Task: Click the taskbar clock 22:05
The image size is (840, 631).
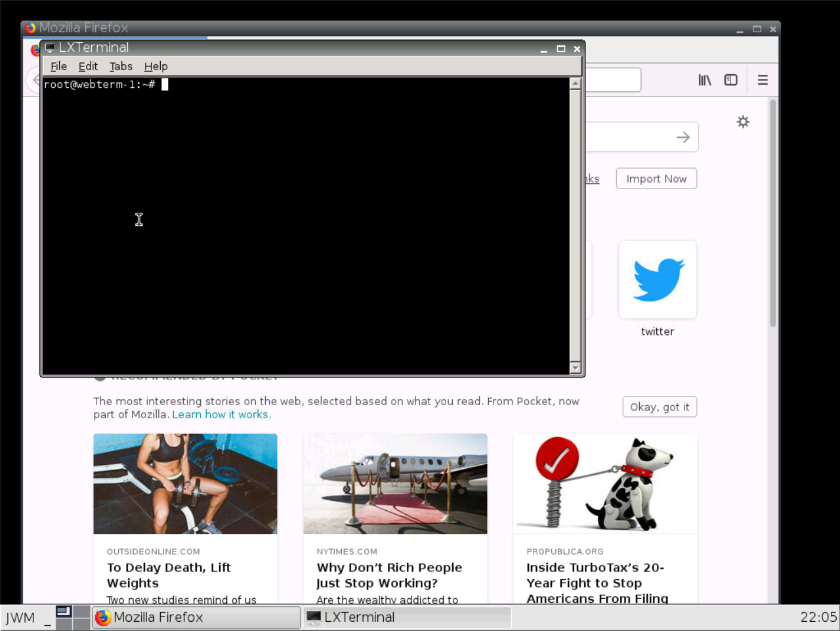Action: 818,617
